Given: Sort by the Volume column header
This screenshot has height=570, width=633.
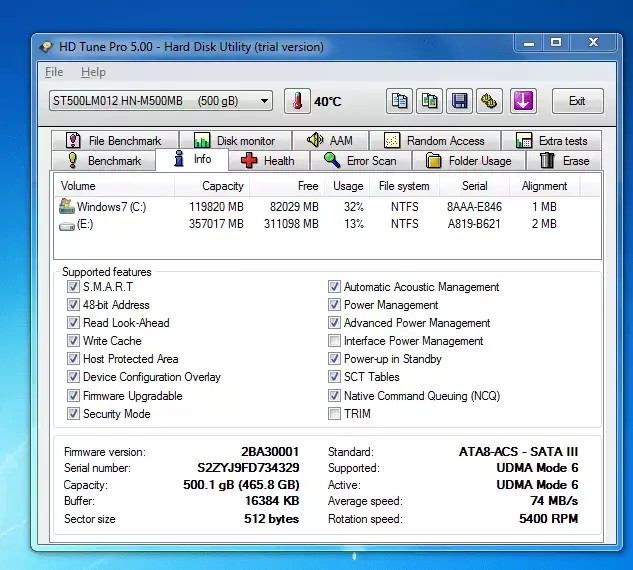Looking at the screenshot, I should pyautogui.click(x=114, y=186).
